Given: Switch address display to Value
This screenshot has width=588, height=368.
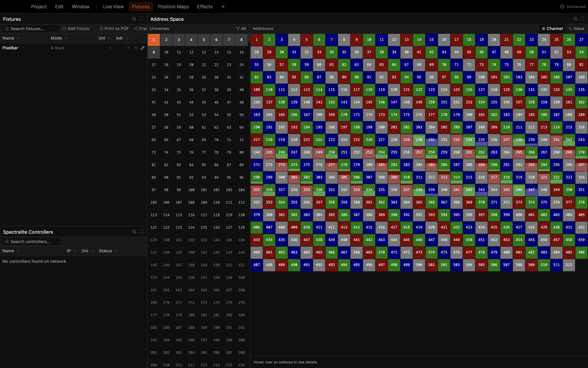Looking at the screenshot, I should (576, 29).
